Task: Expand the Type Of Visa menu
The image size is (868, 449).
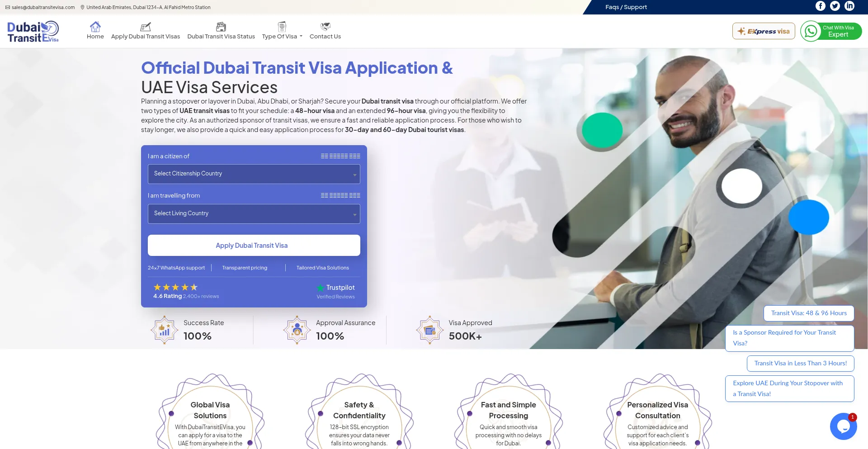Action: pos(282,37)
